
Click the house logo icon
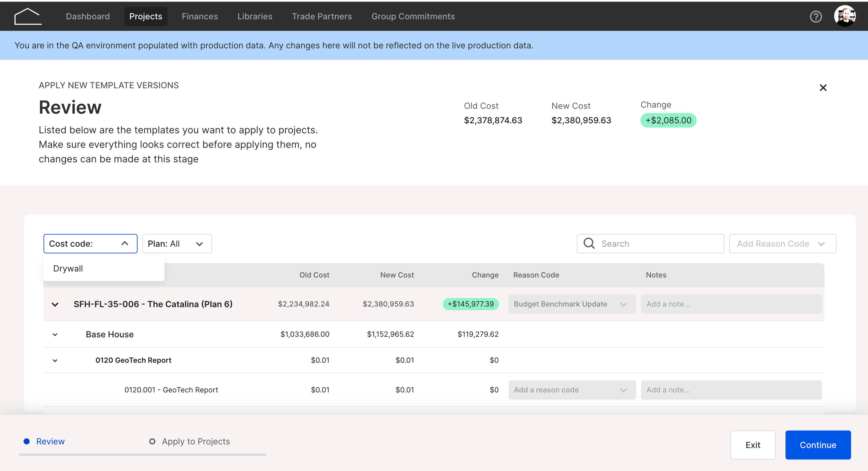(28, 16)
